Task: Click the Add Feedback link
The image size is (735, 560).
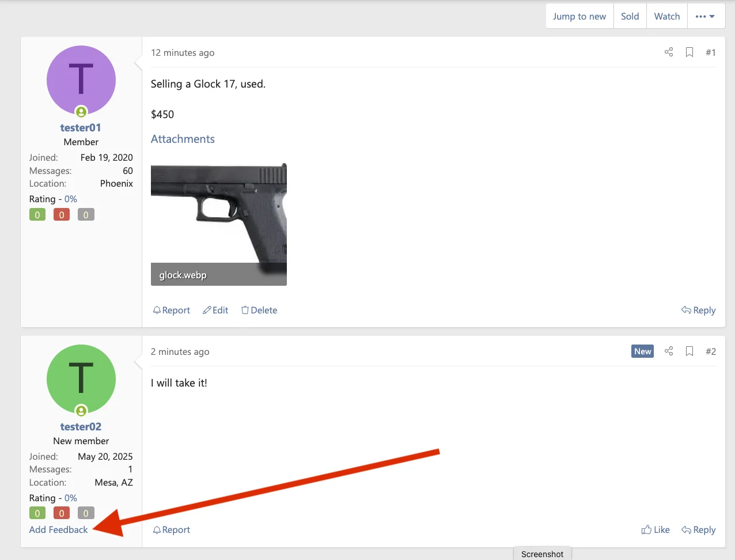Action: point(59,530)
